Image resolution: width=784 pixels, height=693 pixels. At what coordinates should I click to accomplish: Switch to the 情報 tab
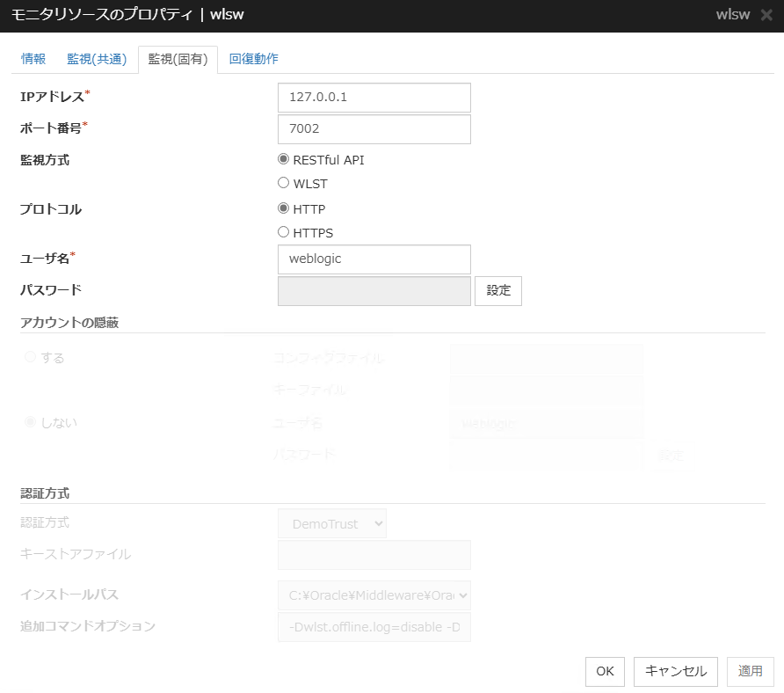pyautogui.click(x=33, y=58)
